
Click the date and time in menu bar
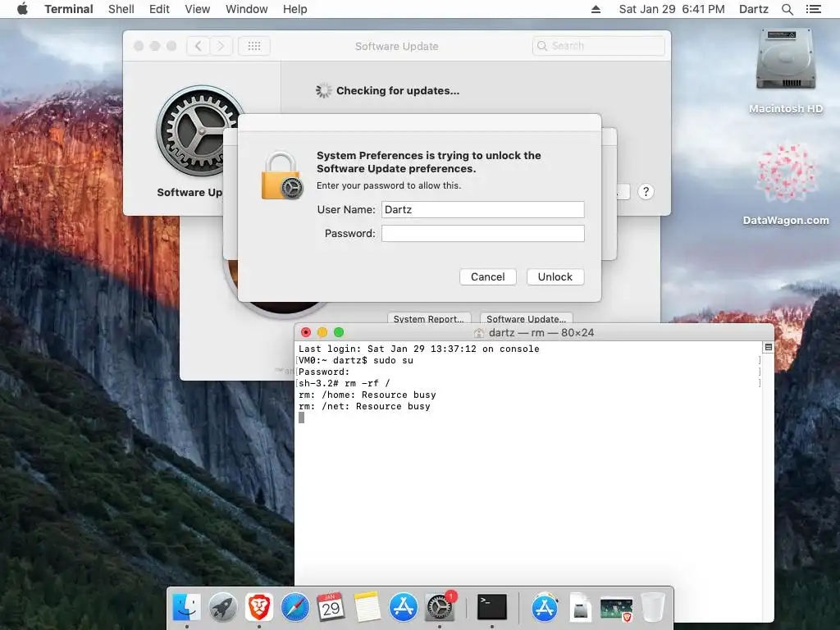click(672, 9)
